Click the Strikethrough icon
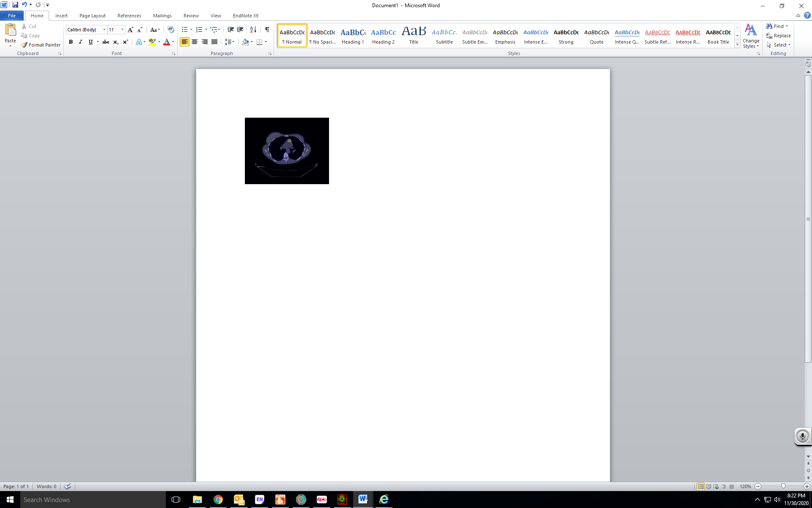The height and width of the screenshot is (508, 812). tap(106, 42)
